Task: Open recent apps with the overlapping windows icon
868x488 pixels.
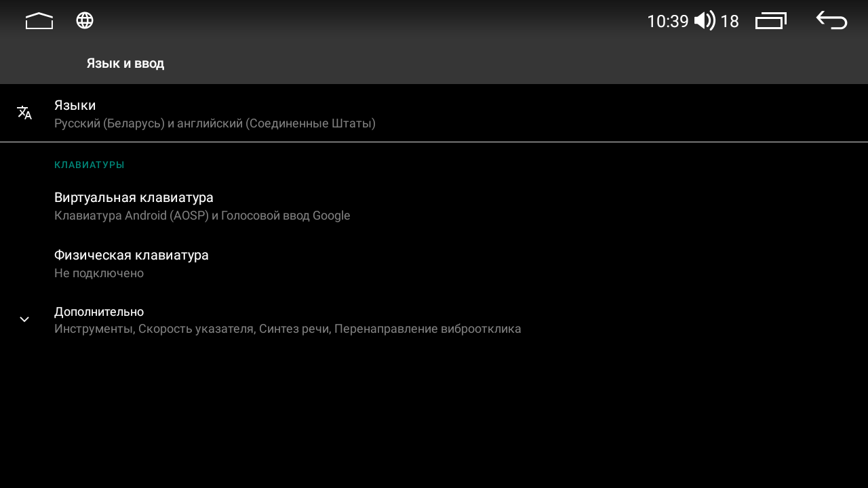Action: point(771,20)
